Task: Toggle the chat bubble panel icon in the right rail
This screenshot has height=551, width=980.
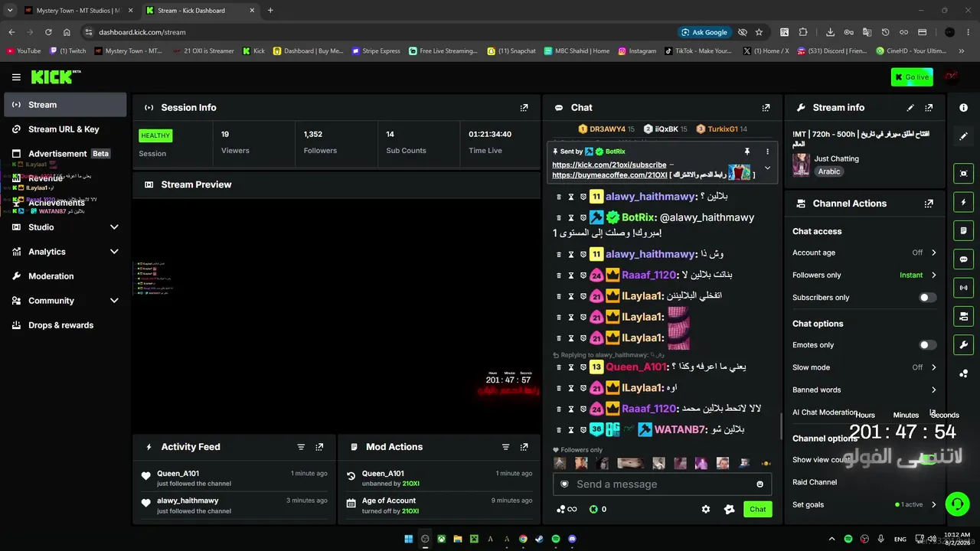Action: [964, 259]
